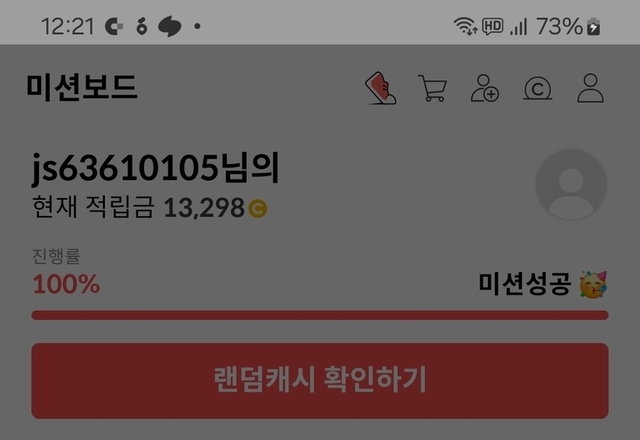Viewport: 640px width, 440px height.
Task: Open the shopping cart icon
Action: click(x=433, y=88)
